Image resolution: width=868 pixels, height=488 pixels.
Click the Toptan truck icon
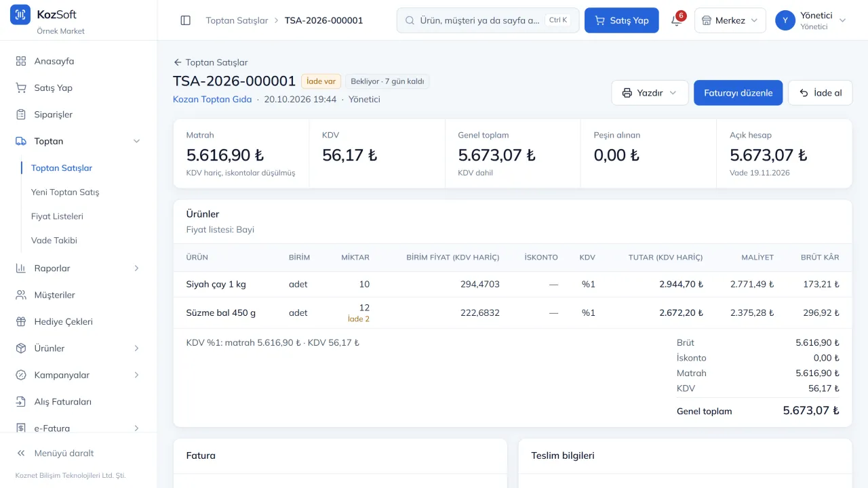tap(21, 141)
